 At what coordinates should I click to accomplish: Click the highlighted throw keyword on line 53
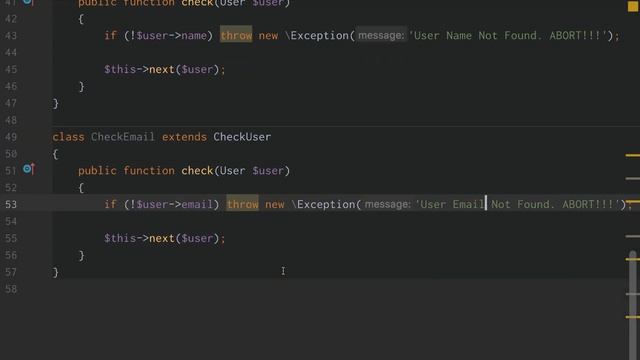click(242, 204)
